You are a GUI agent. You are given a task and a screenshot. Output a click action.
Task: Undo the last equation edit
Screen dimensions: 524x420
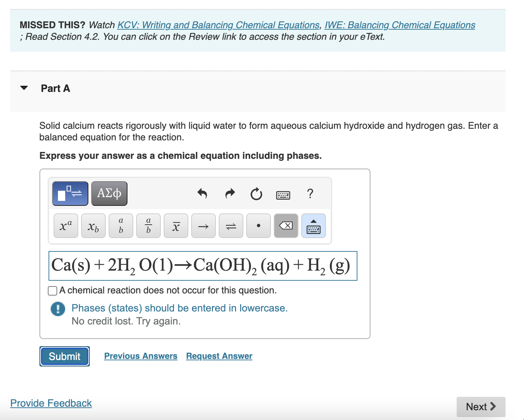pyautogui.click(x=203, y=194)
